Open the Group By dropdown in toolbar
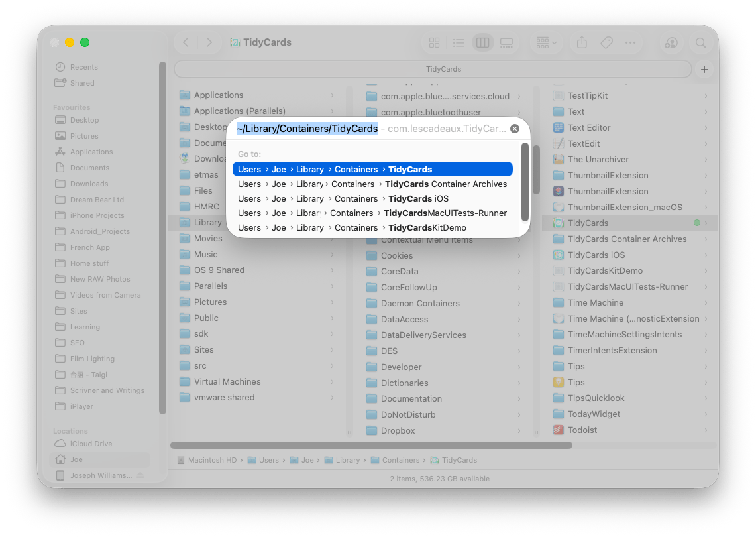Screen dimensions: 756x537 545,42
